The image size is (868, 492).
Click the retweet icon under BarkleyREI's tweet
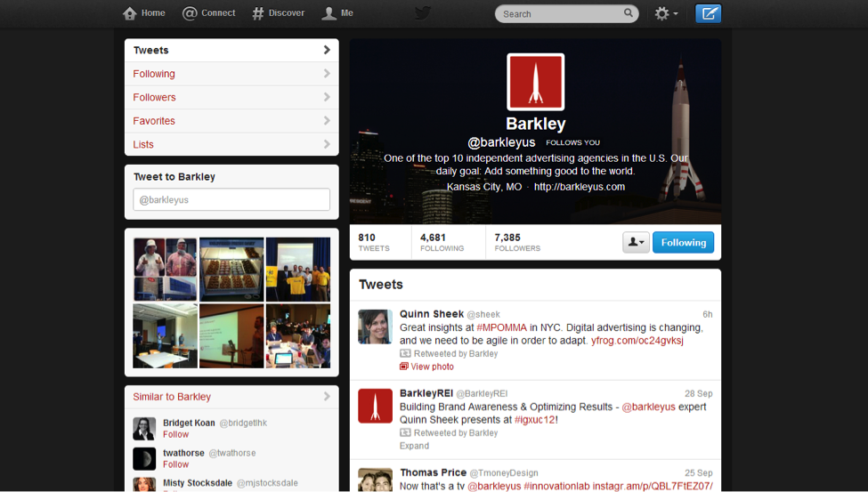[405, 432]
